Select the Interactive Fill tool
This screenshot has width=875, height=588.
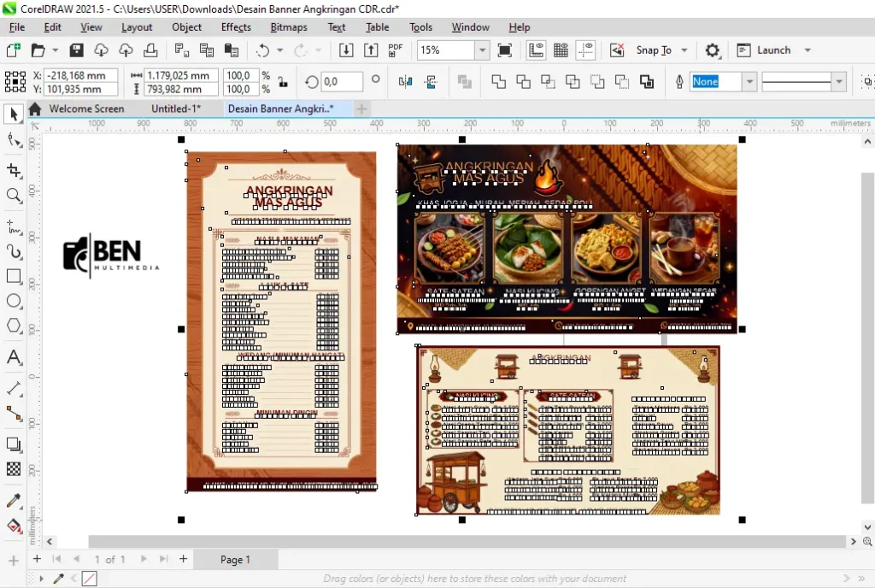coord(14,526)
